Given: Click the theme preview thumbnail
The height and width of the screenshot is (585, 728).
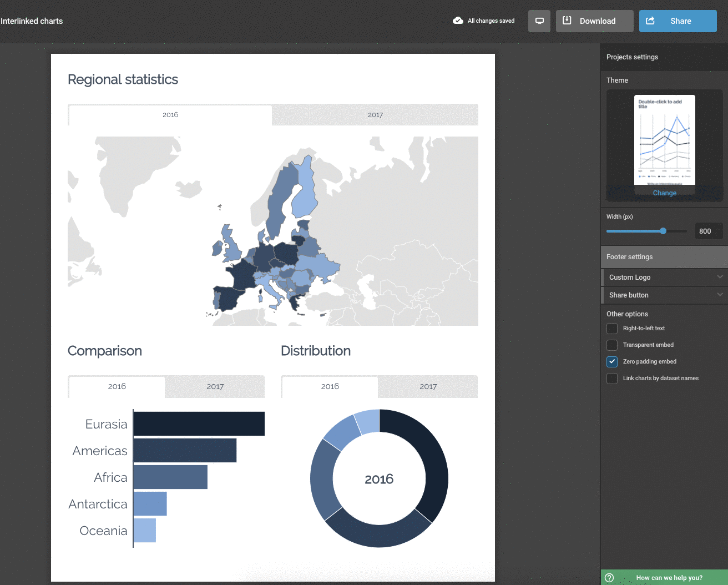Looking at the screenshot, I should pos(664,140).
